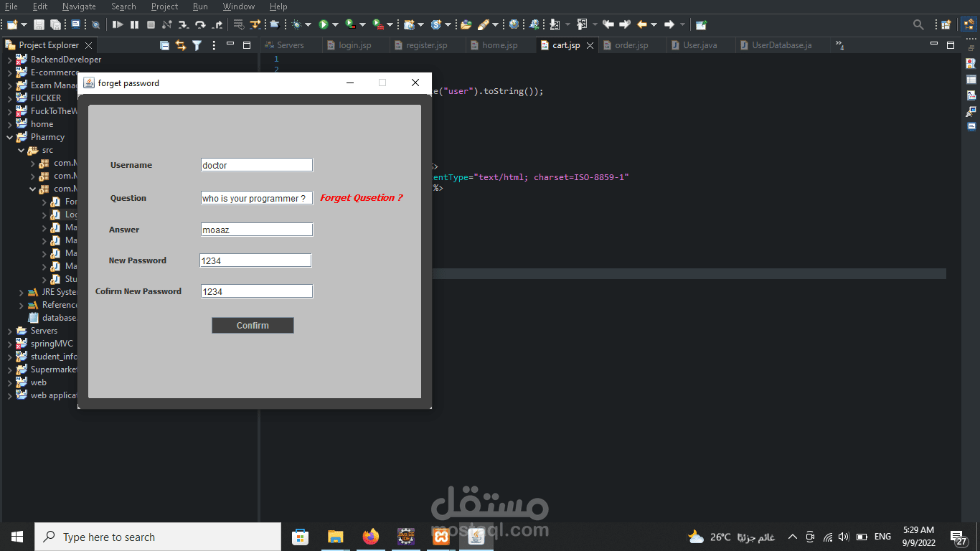Click the Resume debug icon
The image size is (980, 551).
118,24
